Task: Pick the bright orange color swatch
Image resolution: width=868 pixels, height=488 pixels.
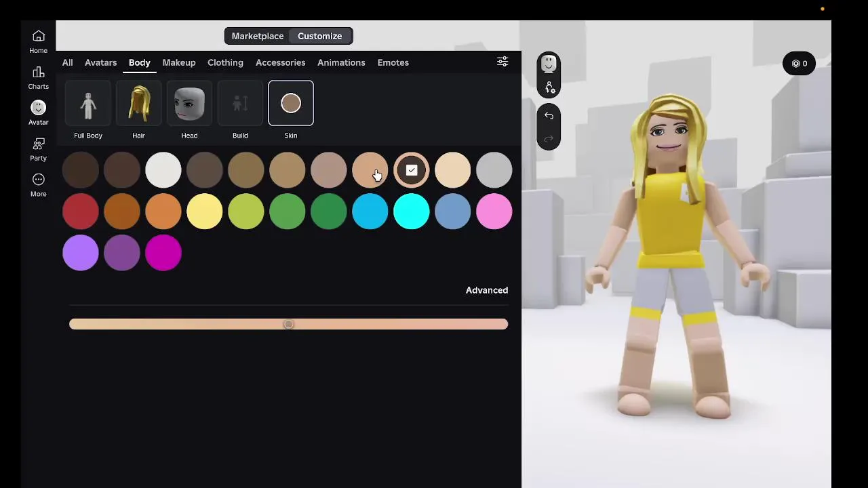Action: pyautogui.click(x=163, y=211)
